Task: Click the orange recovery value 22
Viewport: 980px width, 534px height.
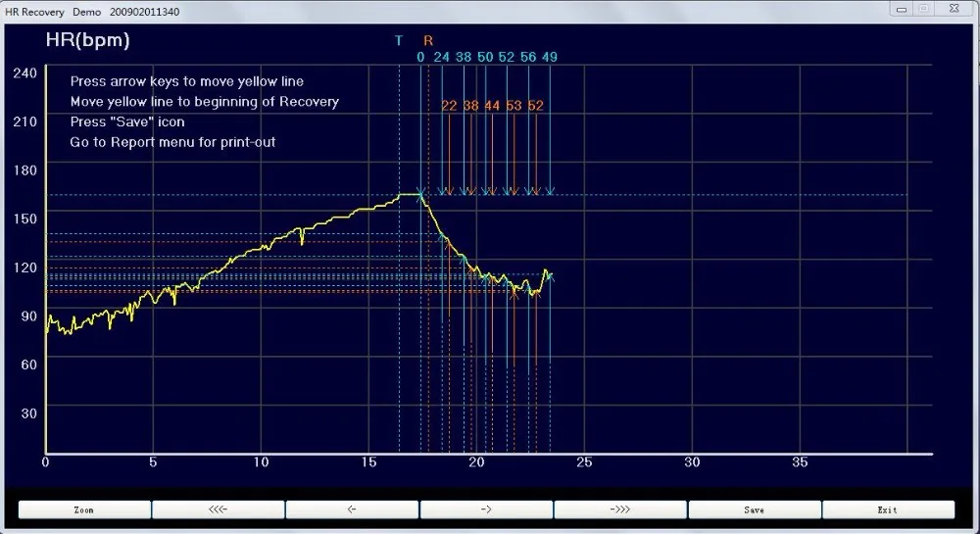Action: pos(449,105)
